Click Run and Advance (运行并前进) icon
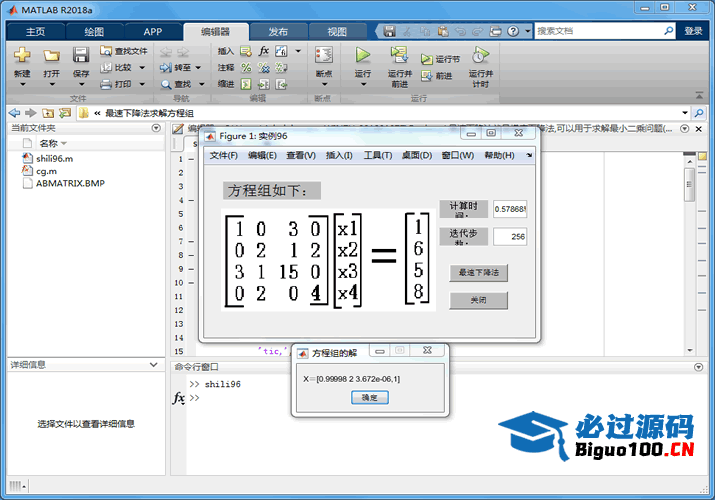This screenshot has width=715, height=500. click(x=399, y=55)
